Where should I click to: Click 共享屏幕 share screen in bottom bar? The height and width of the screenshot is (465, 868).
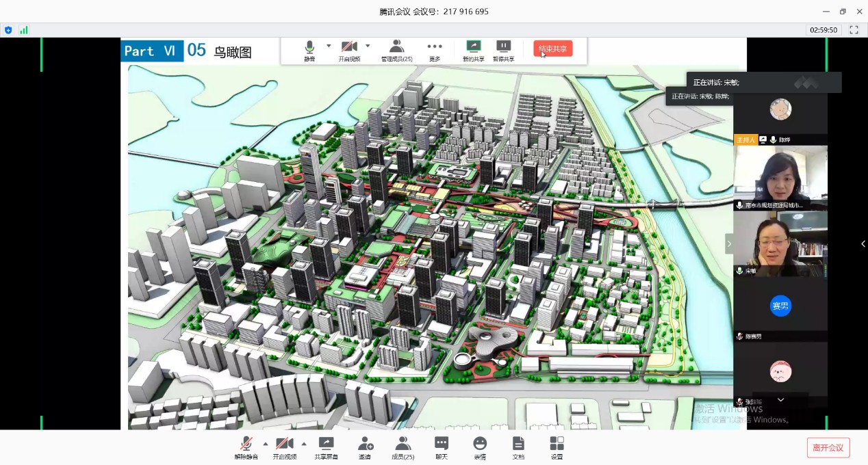pos(326,447)
